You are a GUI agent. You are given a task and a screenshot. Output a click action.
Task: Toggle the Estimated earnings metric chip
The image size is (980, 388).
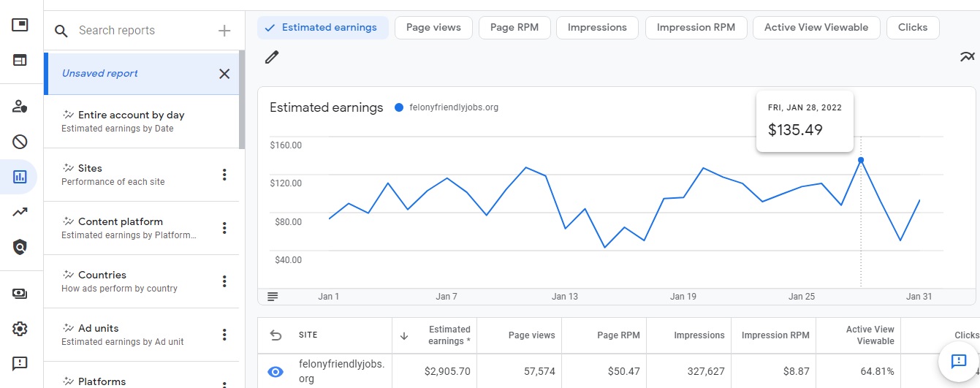[322, 28]
